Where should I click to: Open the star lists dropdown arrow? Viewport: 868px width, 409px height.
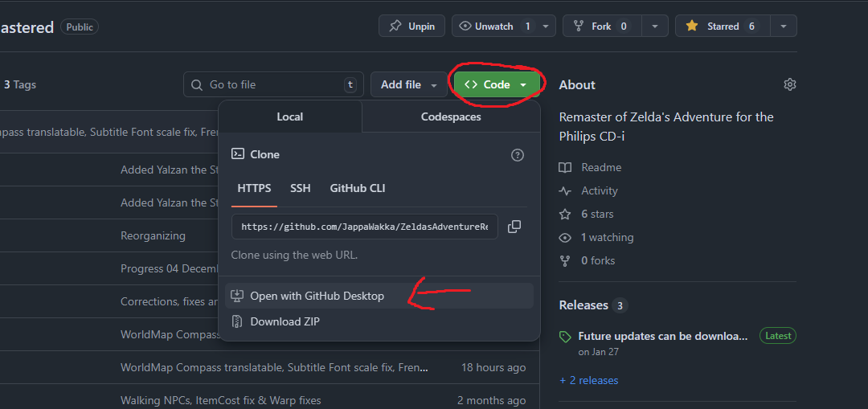(x=783, y=26)
